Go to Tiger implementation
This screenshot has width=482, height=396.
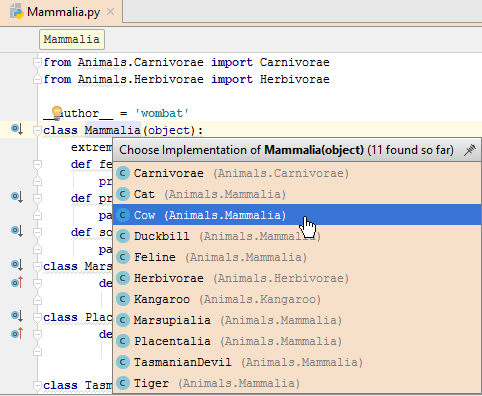click(297, 383)
